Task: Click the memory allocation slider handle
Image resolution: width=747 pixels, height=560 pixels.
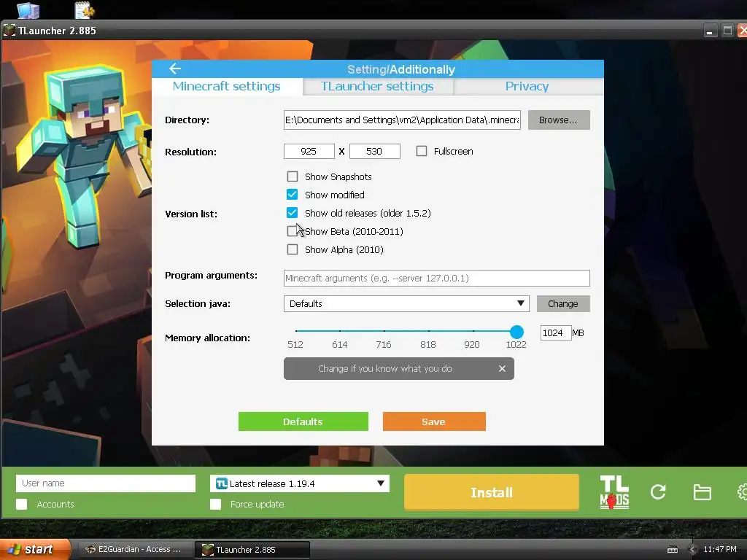Action: 516,332
